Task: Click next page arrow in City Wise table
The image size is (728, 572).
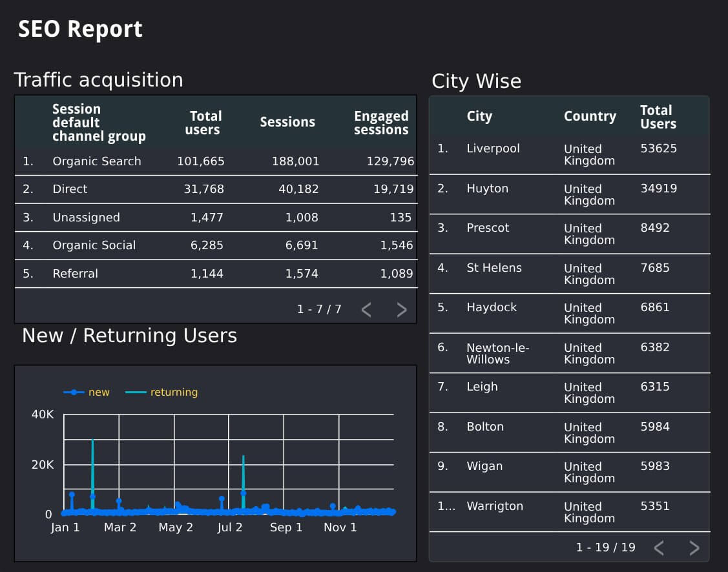Action: coord(694,548)
